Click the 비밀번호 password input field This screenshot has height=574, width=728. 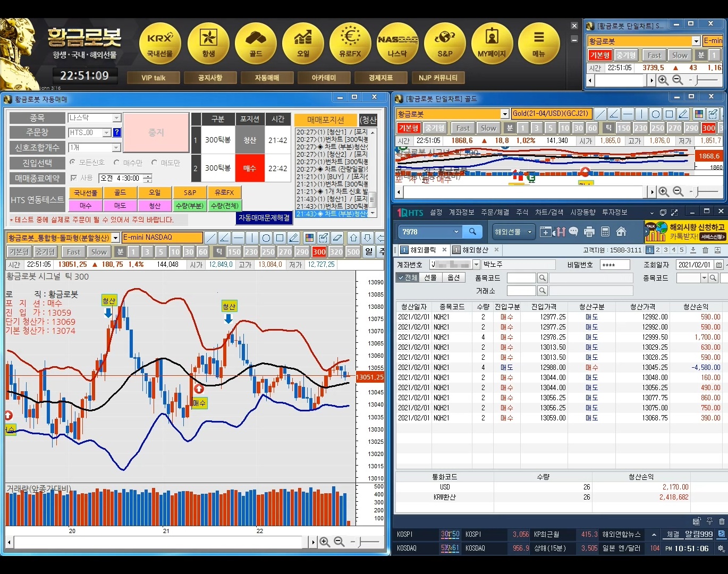[615, 265]
